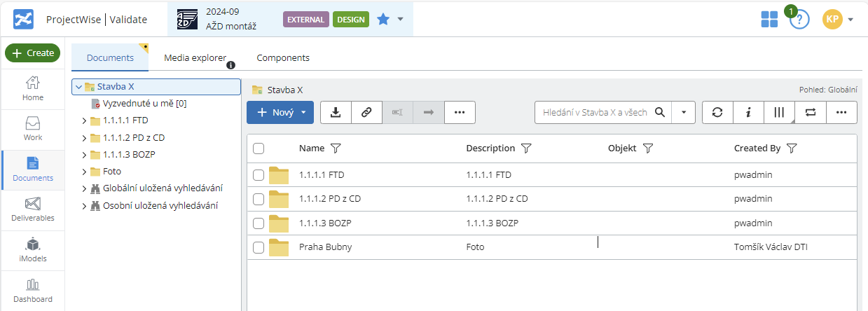
Task: Click the download icon in the toolbar
Action: pos(336,112)
